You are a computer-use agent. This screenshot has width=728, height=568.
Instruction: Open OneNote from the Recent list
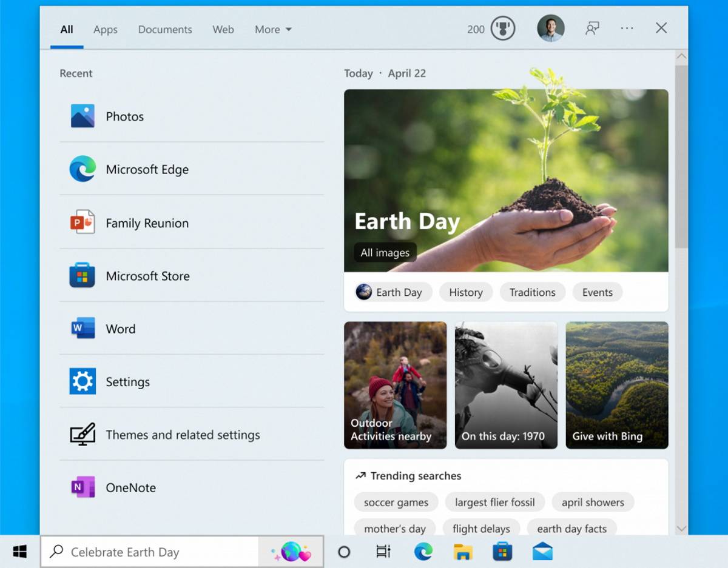[131, 487]
